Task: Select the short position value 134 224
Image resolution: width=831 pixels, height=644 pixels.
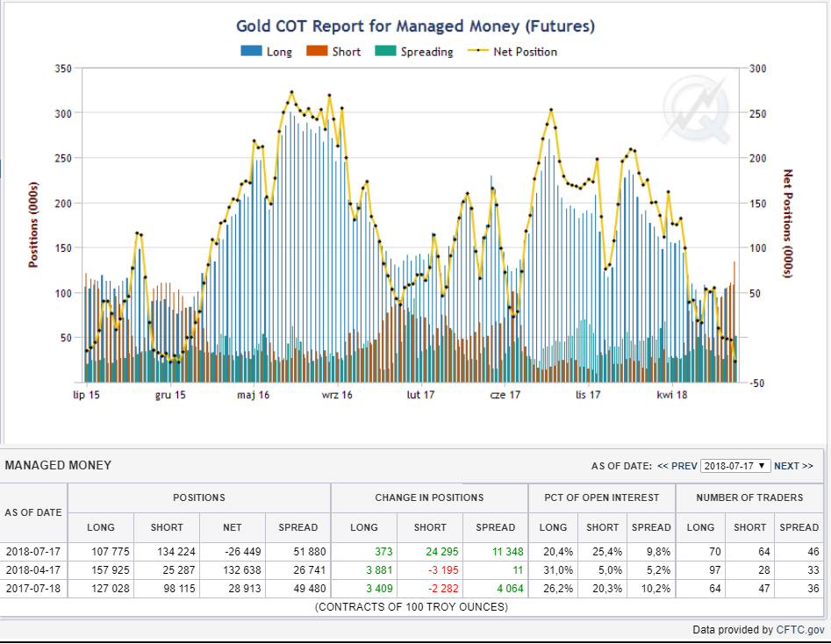Action: 176,552
